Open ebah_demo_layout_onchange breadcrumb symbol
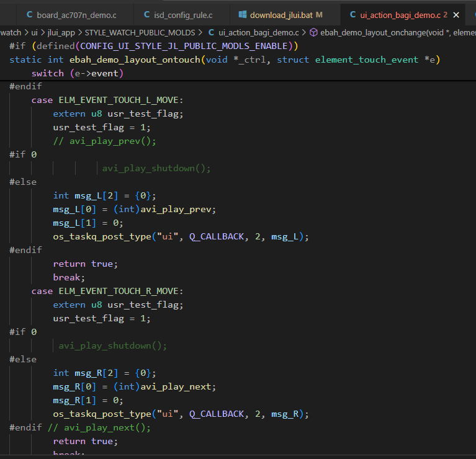476x459 pixels. pyautogui.click(x=398, y=32)
